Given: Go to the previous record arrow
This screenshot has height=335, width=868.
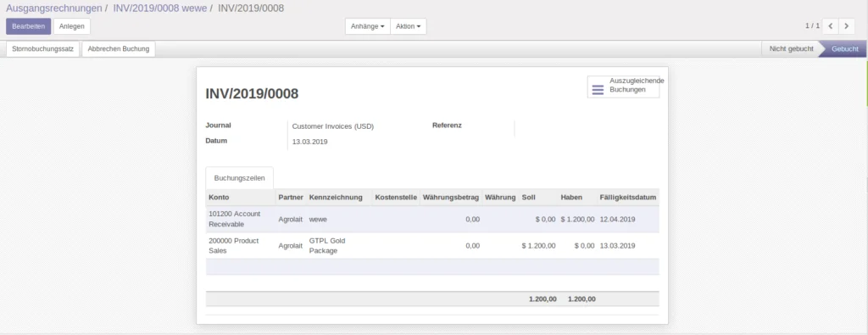Looking at the screenshot, I should pyautogui.click(x=831, y=26).
